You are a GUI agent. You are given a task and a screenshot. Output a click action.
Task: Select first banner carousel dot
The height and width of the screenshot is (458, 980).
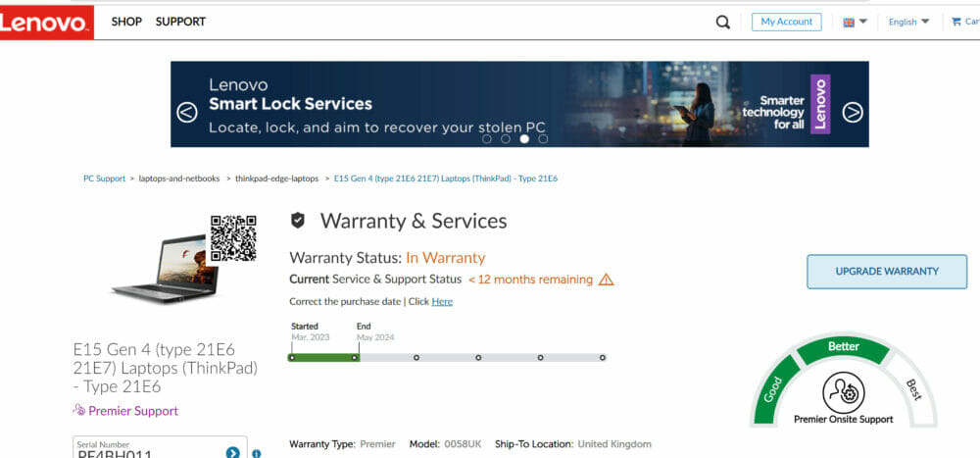[487, 139]
